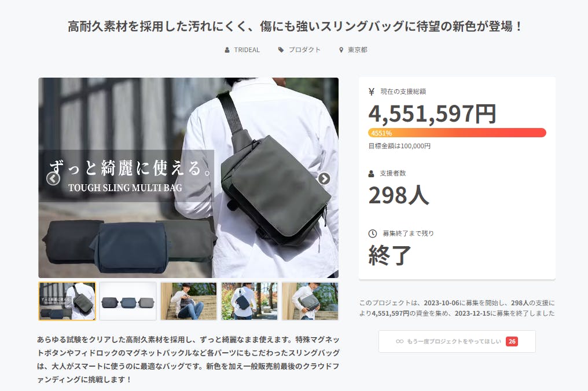Select the thumbnail of a man sitting on the steps

click(x=189, y=301)
